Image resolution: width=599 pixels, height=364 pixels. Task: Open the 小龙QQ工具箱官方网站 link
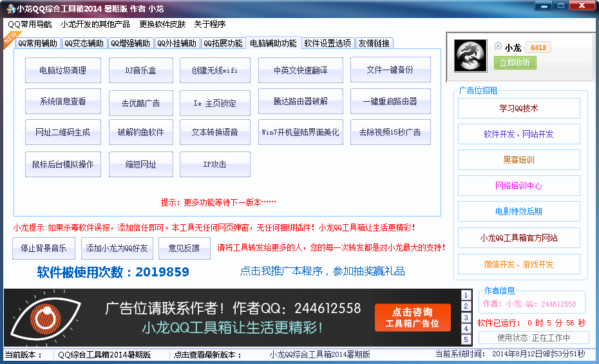[518, 238]
